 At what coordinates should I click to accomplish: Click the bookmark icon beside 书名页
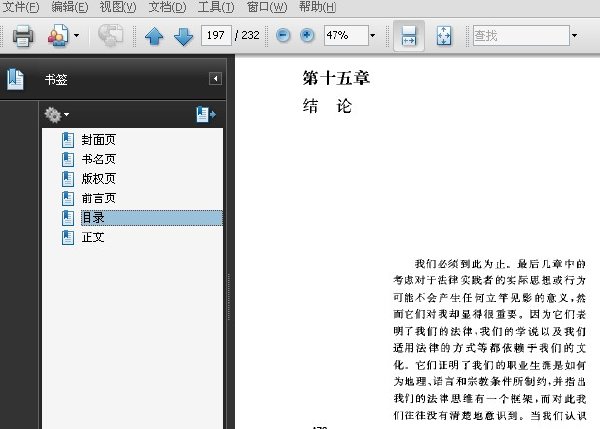tap(68, 159)
